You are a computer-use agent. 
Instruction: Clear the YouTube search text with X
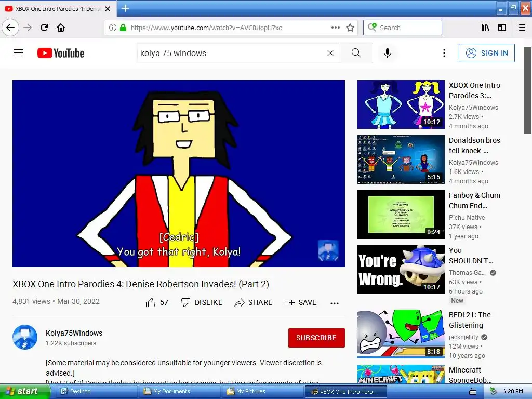pyautogui.click(x=330, y=53)
